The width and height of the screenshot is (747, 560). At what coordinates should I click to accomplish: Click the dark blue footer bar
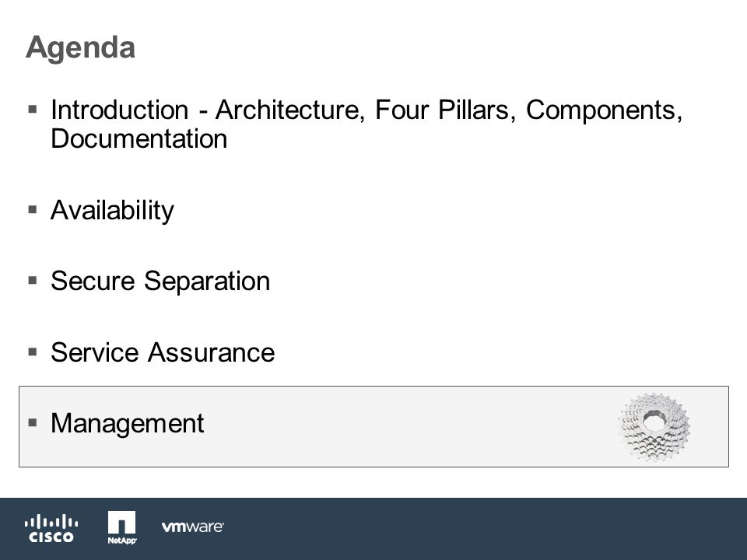(373, 529)
